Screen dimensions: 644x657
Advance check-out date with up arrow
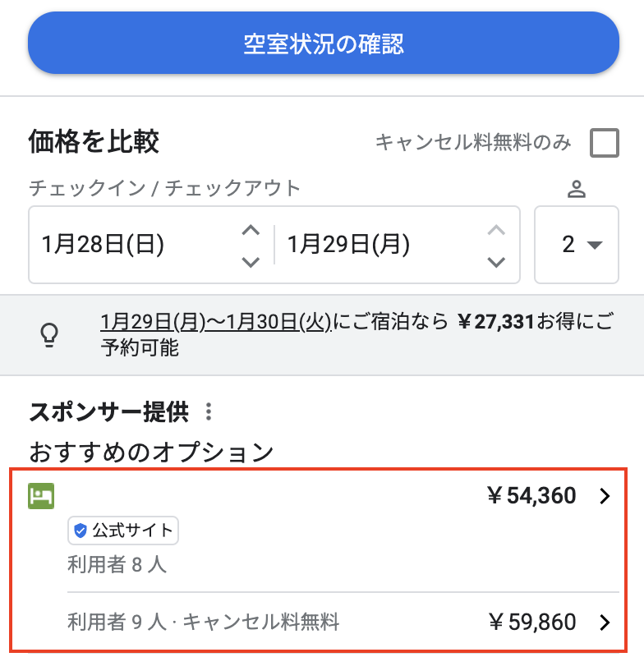[495, 230]
